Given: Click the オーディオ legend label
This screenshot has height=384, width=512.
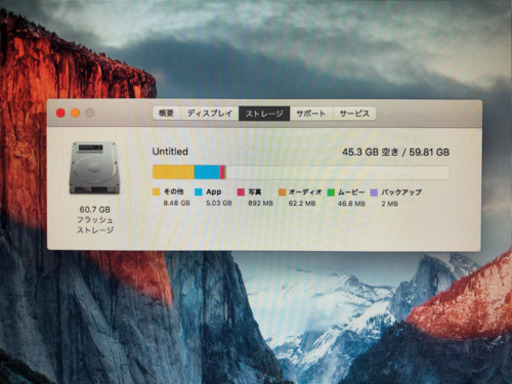Looking at the screenshot, I should (305, 192).
